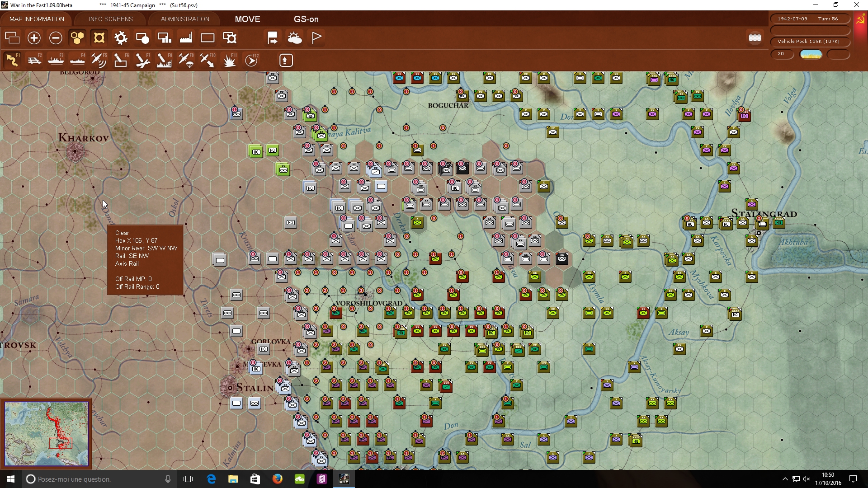The image size is (868, 488).
Task: Zoom in with the plus icon
Action: coord(34,38)
